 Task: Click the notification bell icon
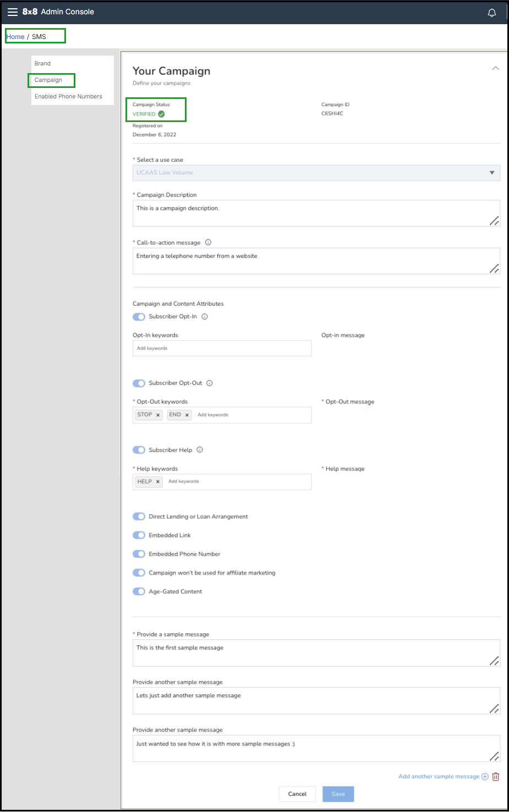click(492, 13)
